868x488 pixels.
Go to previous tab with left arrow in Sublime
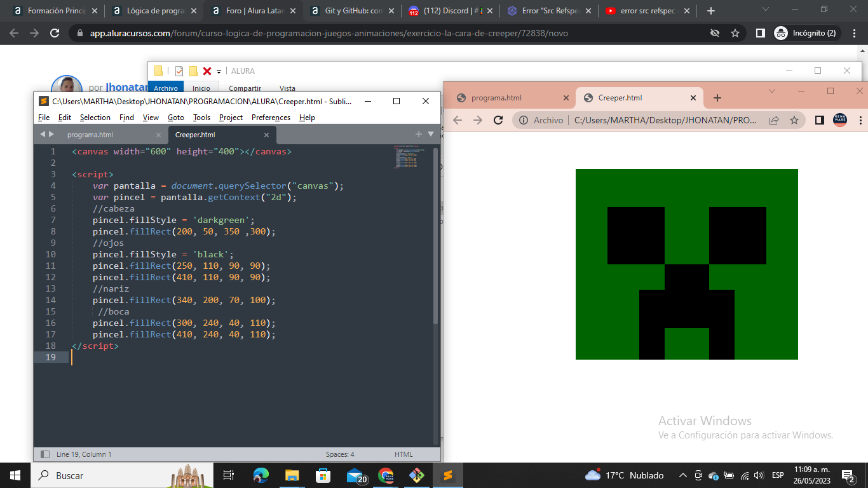(43, 134)
